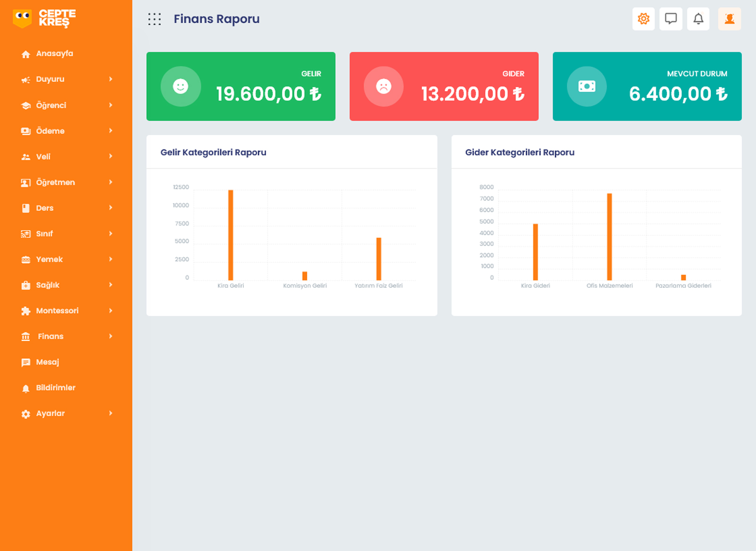Click the Sağlık medical kit icon
756x551 pixels.
click(26, 285)
